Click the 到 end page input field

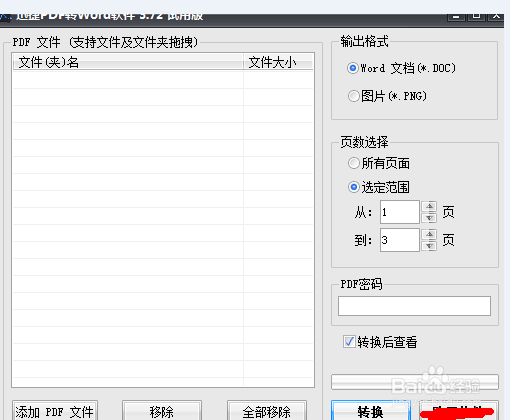(400, 240)
